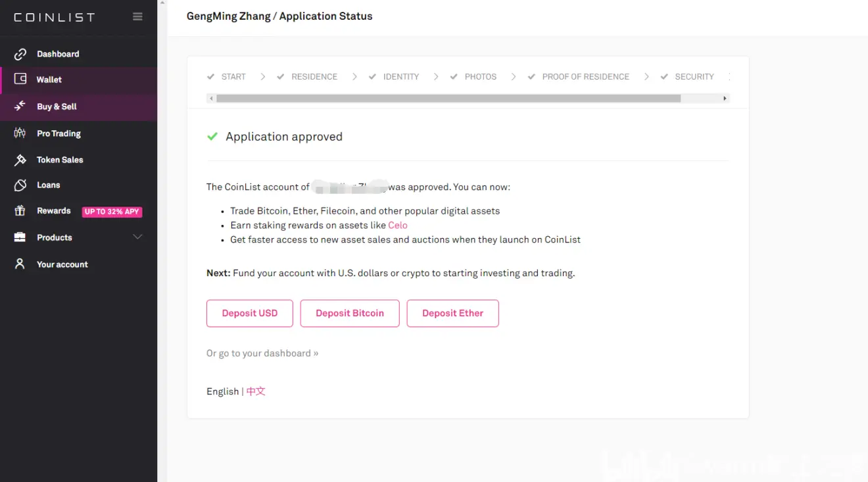
Task: Click the IDENTITY step checkmark icon
Action: click(372, 77)
